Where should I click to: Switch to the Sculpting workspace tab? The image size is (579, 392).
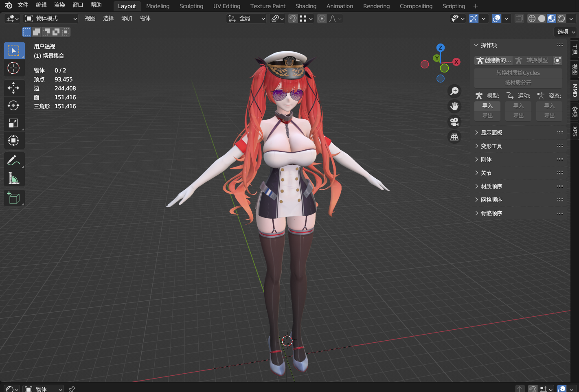pyautogui.click(x=191, y=6)
